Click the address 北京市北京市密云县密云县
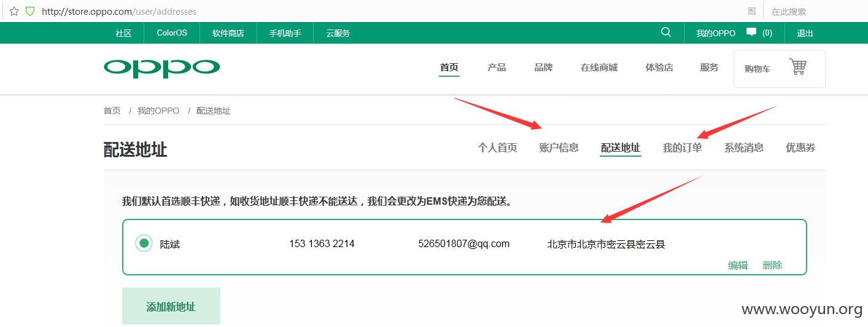The image size is (868, 327). (606, 244)
